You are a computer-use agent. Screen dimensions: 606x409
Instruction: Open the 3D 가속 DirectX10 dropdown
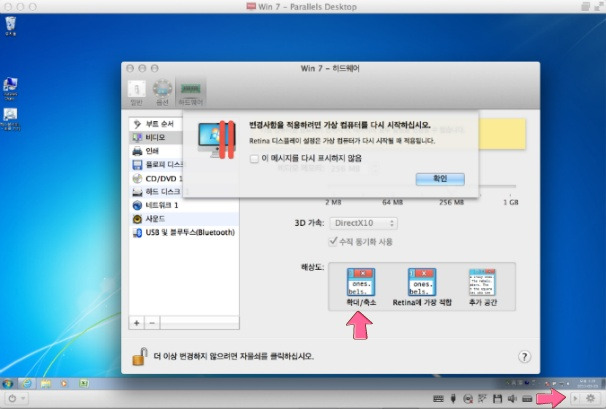tap(363, 223)
